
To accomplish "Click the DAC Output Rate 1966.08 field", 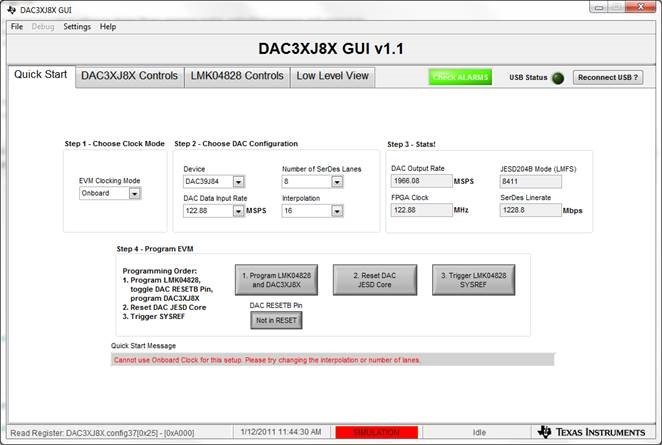I will 421,181.
